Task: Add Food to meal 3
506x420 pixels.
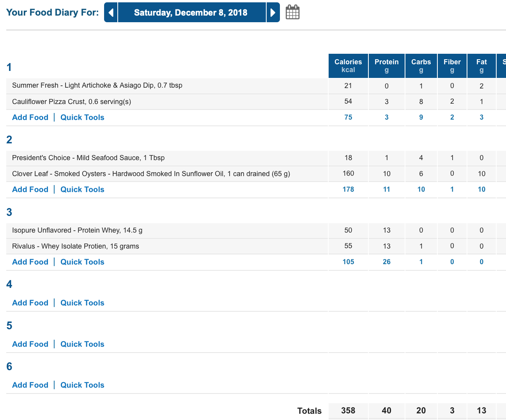Action: (x=30, y=262)
